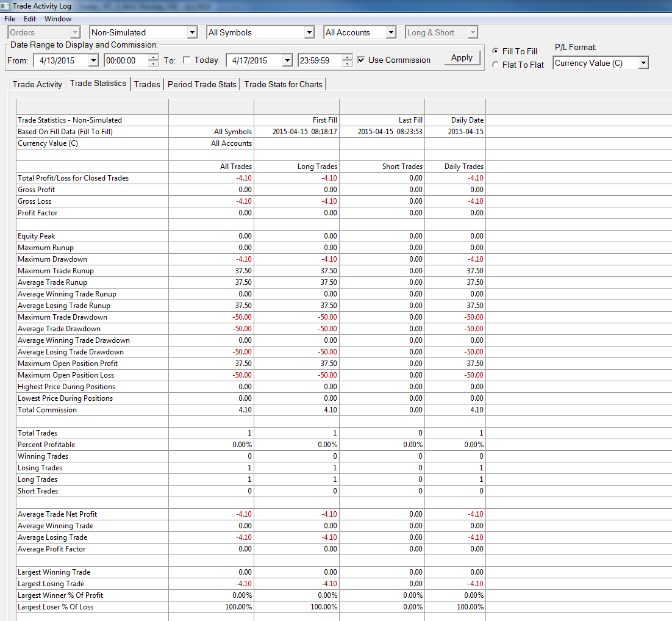Open the Window menu

pos(58,19)
